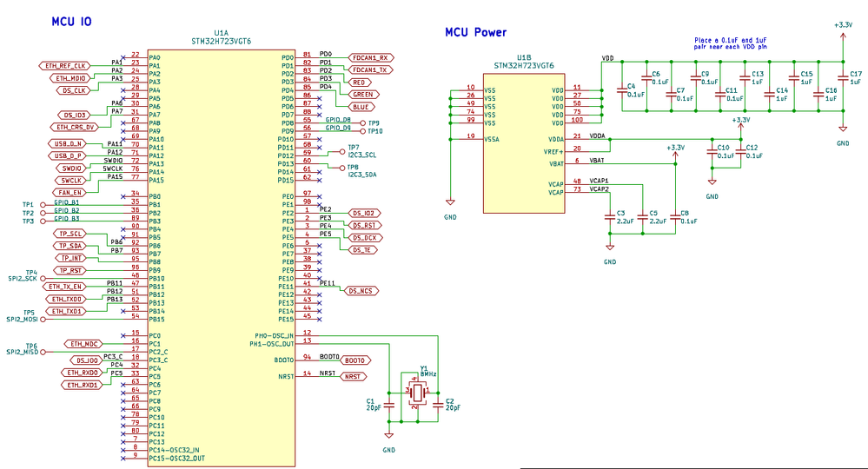Image resolution: width=868 pixels, height=469 pixels.
Task: Click the GND symbol under VSS pins
Action: point(450,203)
